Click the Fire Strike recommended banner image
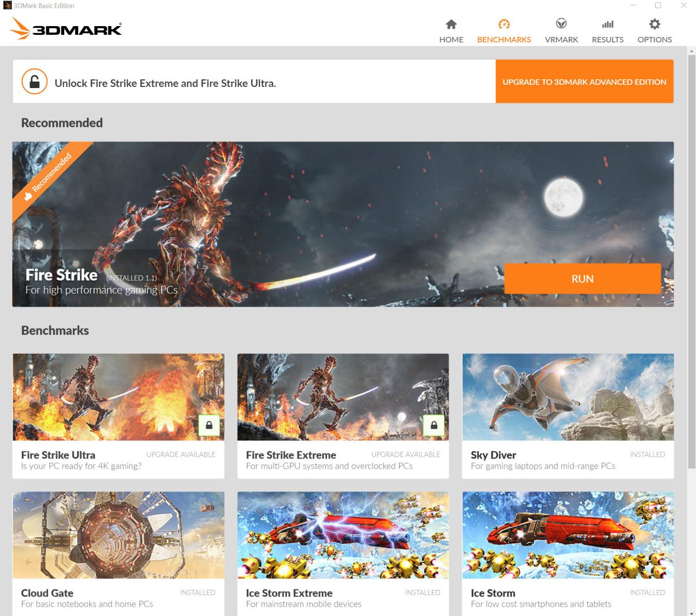 (x=343, y=224)
